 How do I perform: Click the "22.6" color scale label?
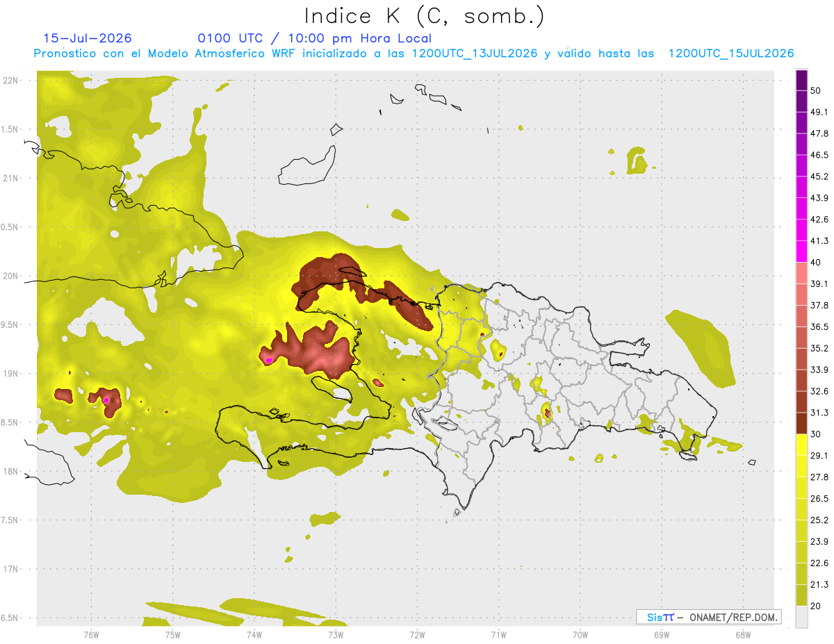coord(820,563)
